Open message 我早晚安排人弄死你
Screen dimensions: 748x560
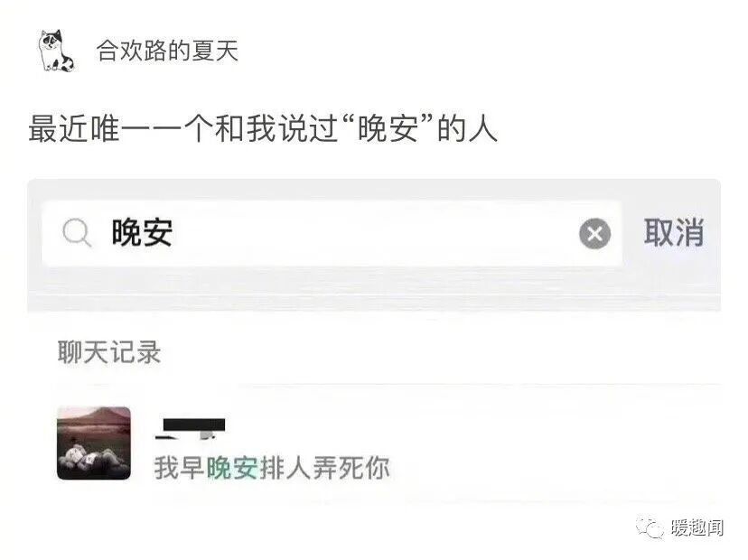[x=271, y=468]
